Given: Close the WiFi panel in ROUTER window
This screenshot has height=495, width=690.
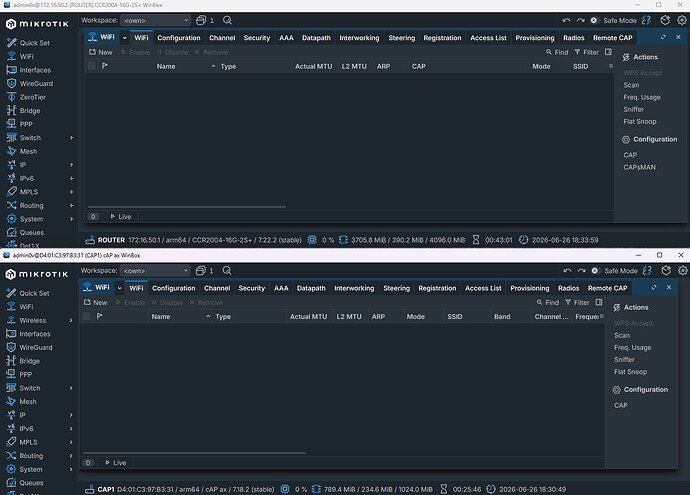Looking at the screenshot, I should (678, 37).
